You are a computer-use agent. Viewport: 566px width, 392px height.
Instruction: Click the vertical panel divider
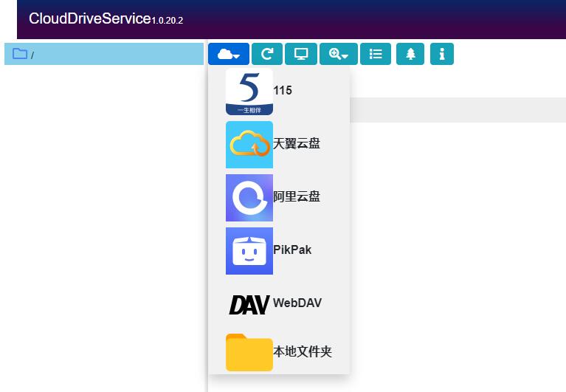click(207, 221)
